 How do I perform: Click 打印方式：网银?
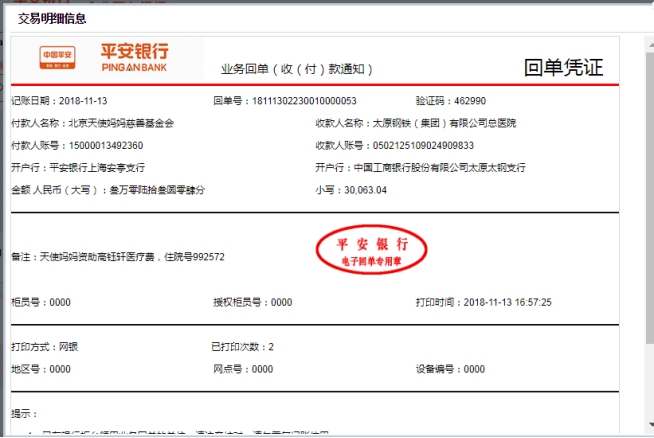click(x=45, y=347)
